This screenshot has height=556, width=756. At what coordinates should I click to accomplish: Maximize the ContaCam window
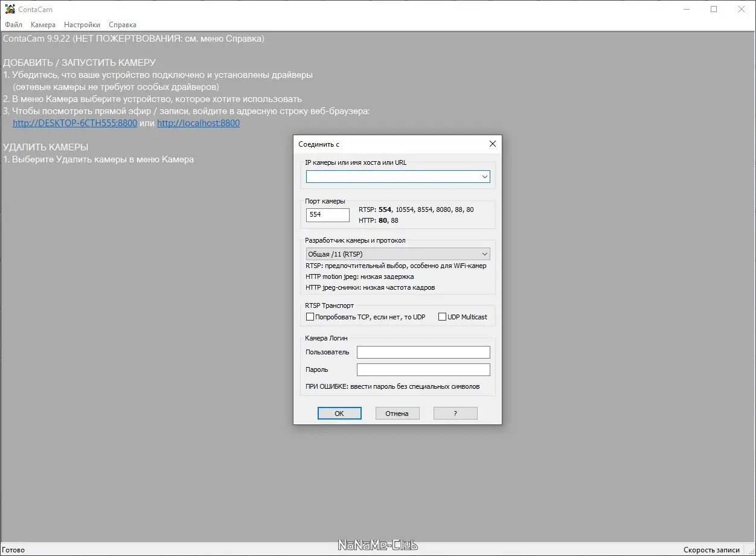pos(714,9)
